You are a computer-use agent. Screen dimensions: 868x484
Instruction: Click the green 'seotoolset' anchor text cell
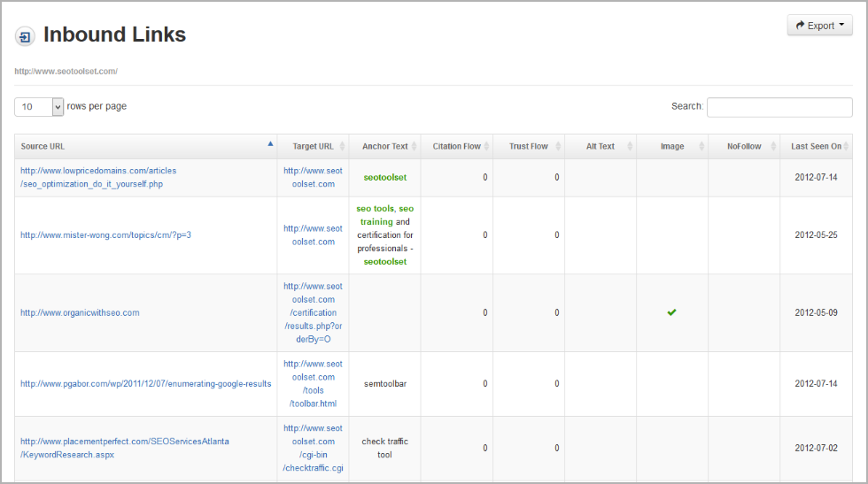click(x=385, y=178)
